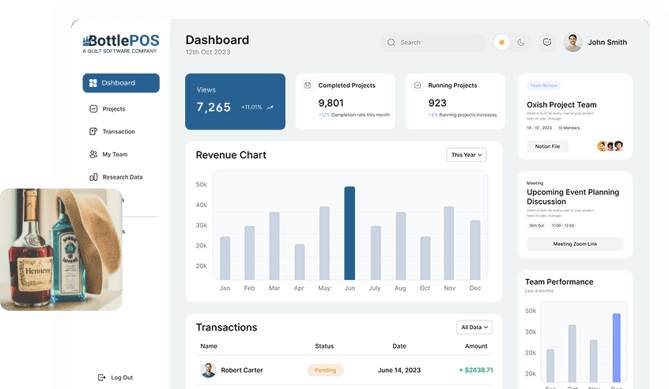Click the Date column header
669x389 pixels.
pyautogui.click(x=399, y=346)
